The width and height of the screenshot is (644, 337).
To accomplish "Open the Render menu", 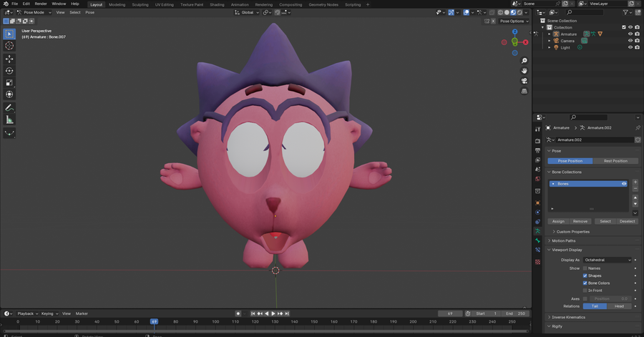I will tap(41, 4).
